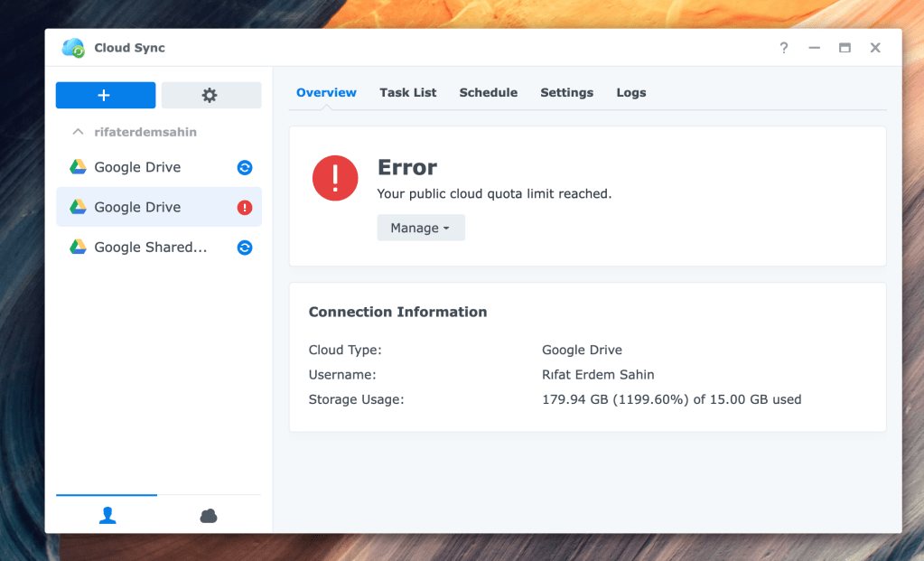Switch to the cloud view icon at bottom
924x561 pixels.
pos(209,516)
